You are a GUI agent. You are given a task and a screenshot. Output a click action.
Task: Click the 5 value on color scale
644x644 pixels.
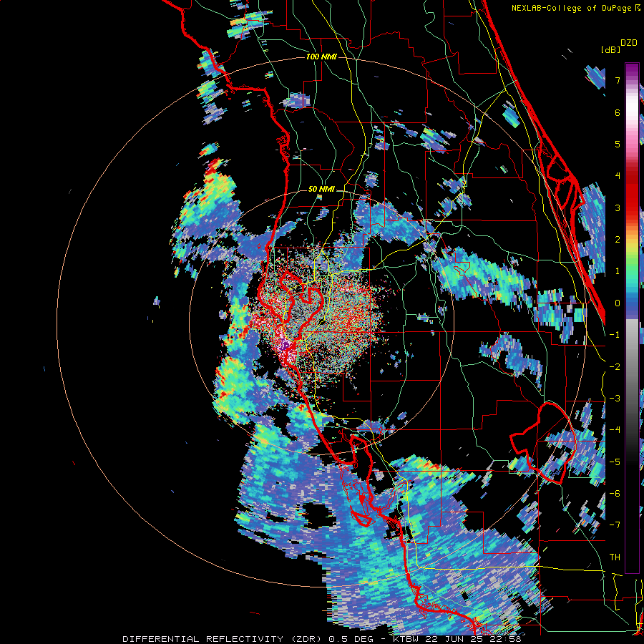[x=618, y=144]
